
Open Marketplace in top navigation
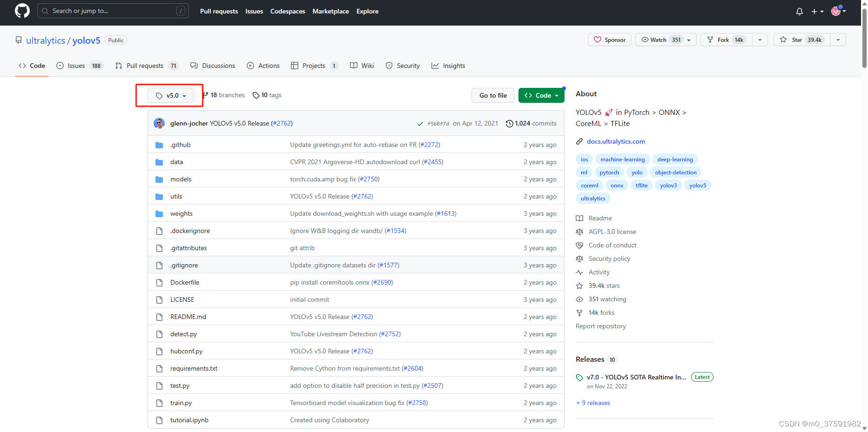click(x=330, y=11)
